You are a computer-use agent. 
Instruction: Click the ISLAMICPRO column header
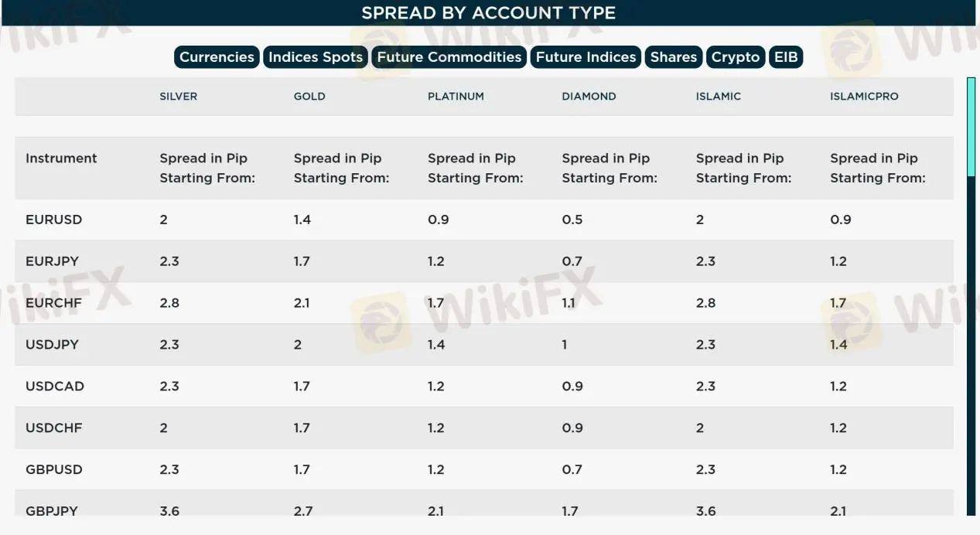click(864, 97)
